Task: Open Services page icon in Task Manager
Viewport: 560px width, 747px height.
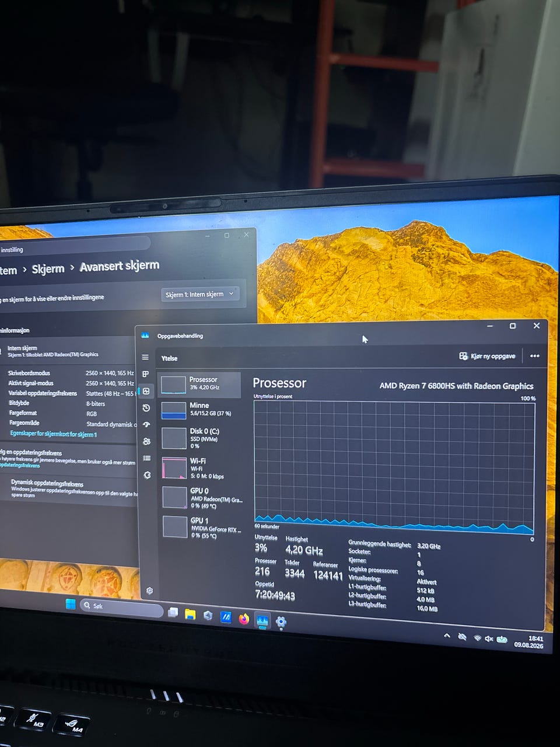Action: click(147, 475)
